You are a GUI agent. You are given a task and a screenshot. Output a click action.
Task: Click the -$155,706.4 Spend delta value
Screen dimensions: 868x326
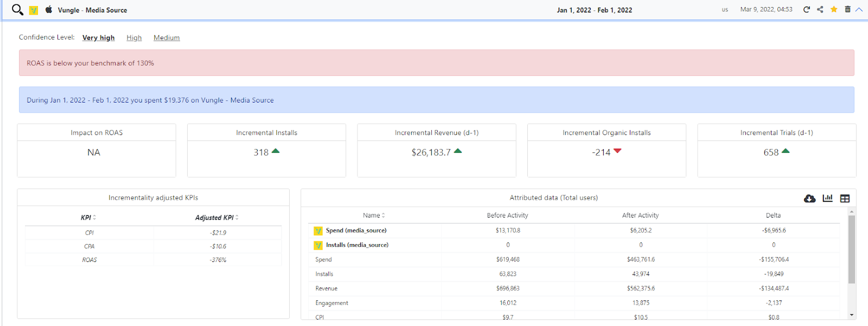pos(774,259)
